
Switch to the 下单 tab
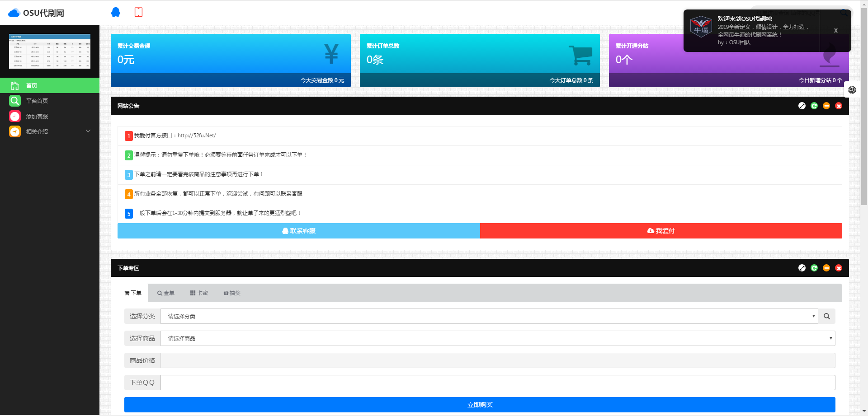point(133,293)
